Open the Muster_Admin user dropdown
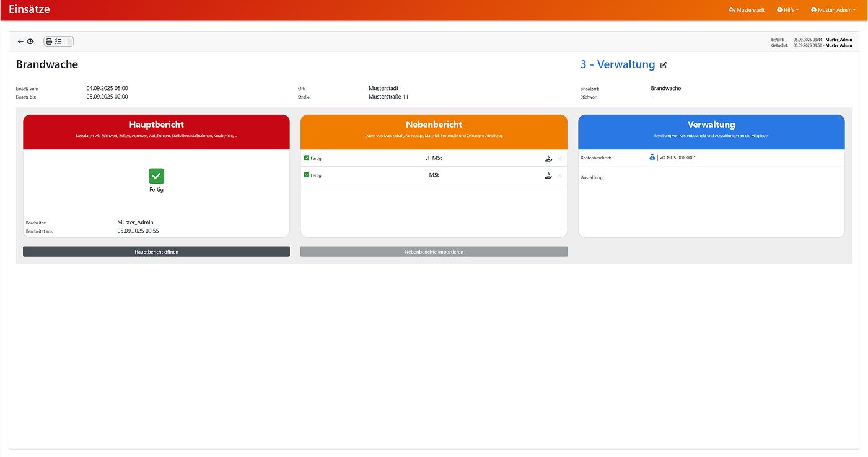This screenshot has width=868, height=457. point(833,10)
